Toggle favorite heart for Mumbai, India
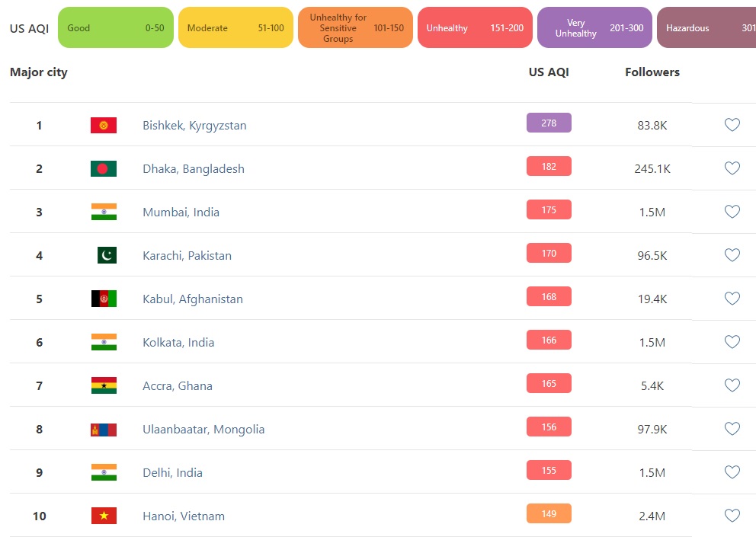756x537 pixels. 732,212
